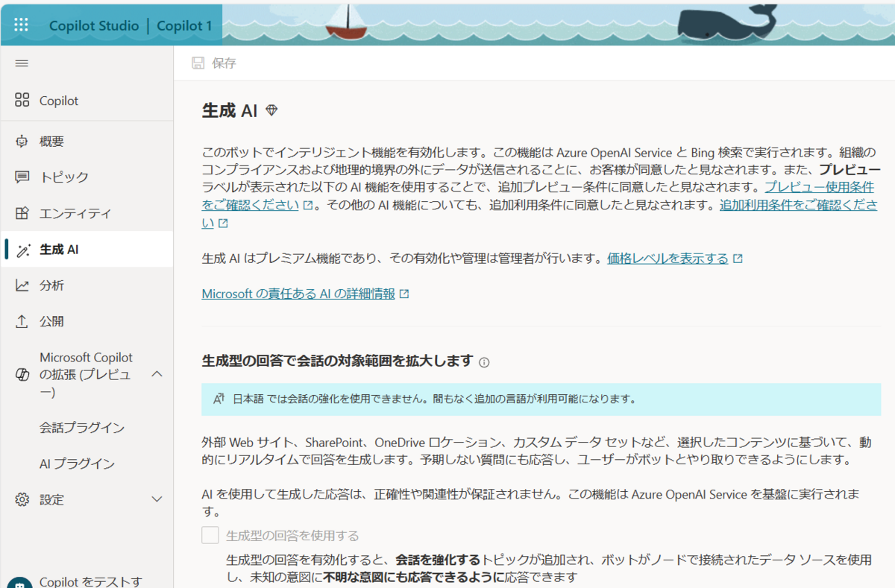Viewport: 895px width, 588px height.
Task: Collapse Microsoft Copilot の拡張 section chevron
Action: 157,374
